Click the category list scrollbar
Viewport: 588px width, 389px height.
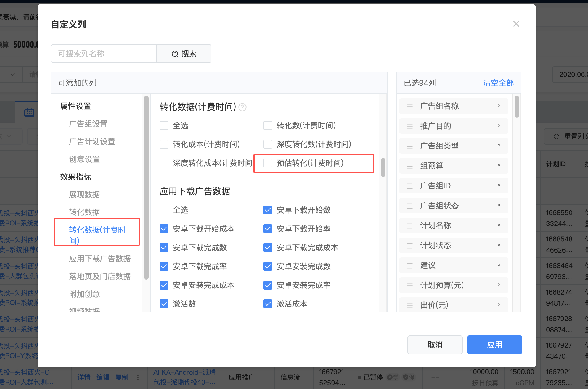(146, 187)
